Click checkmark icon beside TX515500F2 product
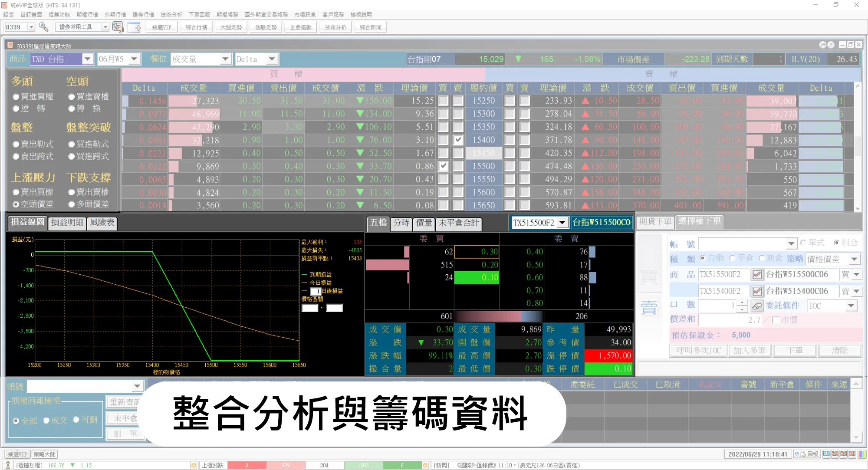The image size is (868, 470). tap(757, 274)
